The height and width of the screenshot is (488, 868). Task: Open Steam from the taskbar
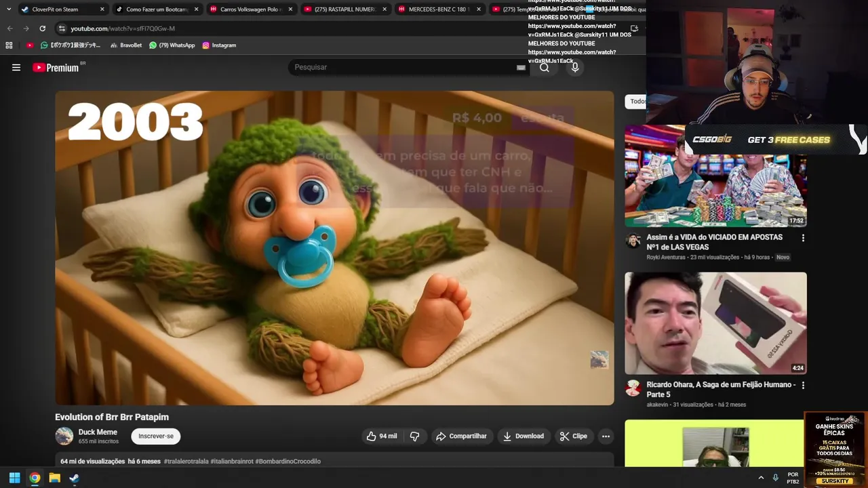coord(74,478)
